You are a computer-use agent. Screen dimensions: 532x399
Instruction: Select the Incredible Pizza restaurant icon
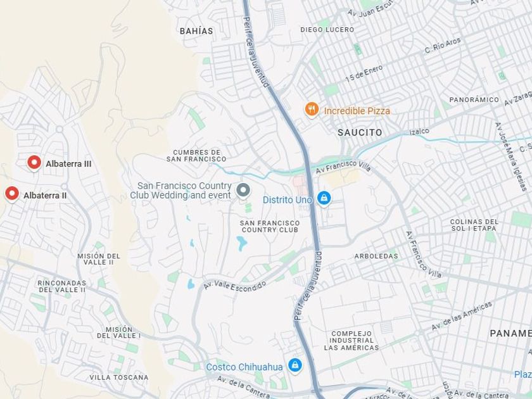[x=312, y=110]
